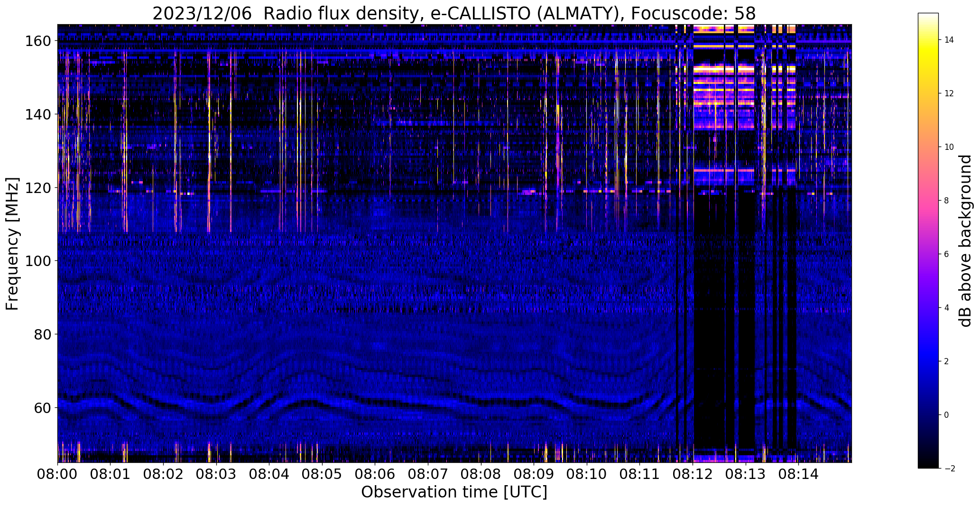Click the 08:05 time tick label
This screenshot has height=506, width=980.
322,474
